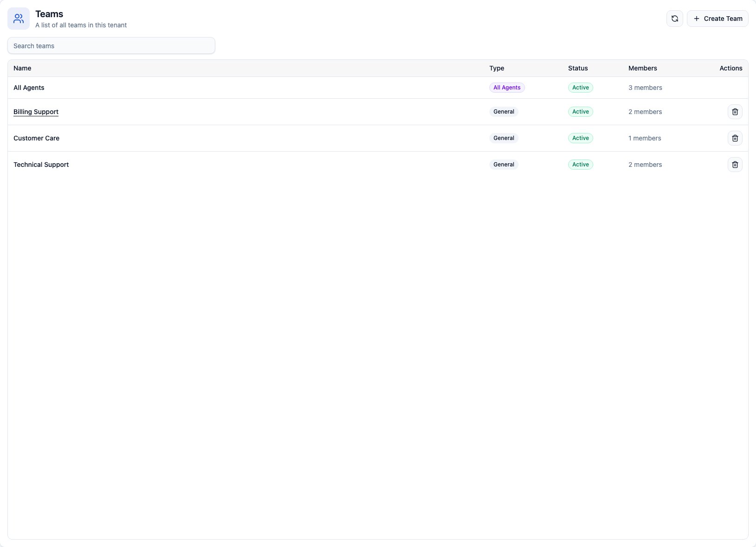Click the 1 members count

click(645, 138)
